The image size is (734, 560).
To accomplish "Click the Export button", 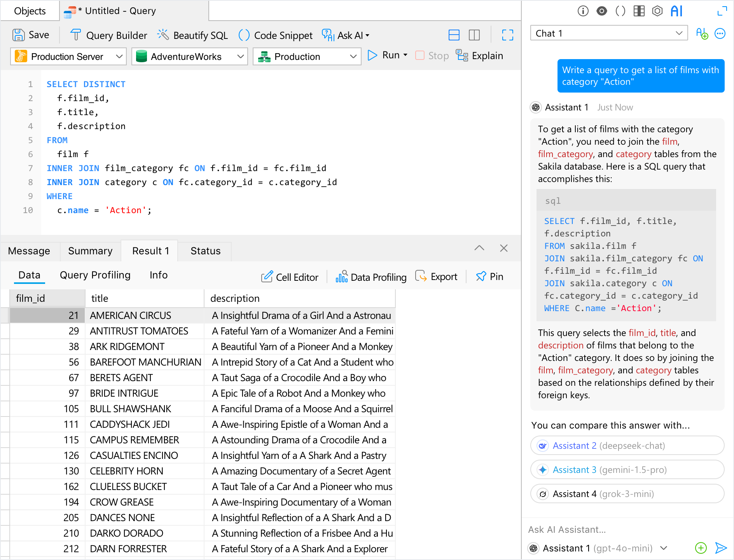I will [437, 276].
